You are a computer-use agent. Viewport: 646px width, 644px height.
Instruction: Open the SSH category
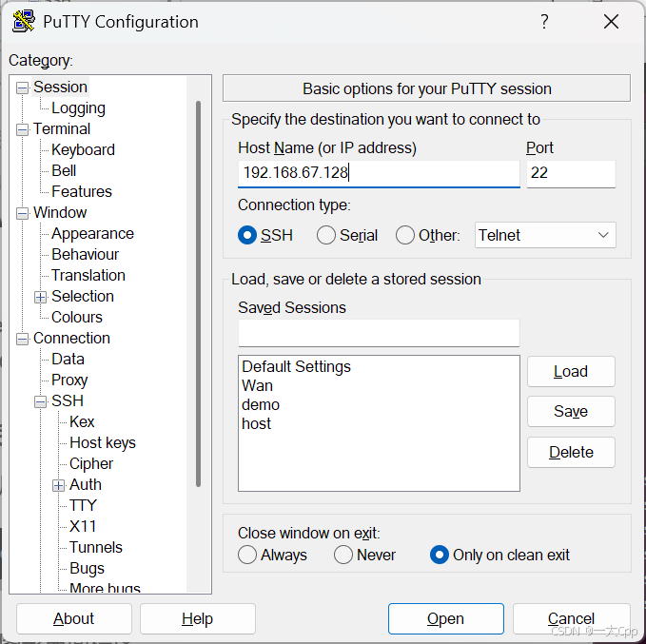point(68,400)
